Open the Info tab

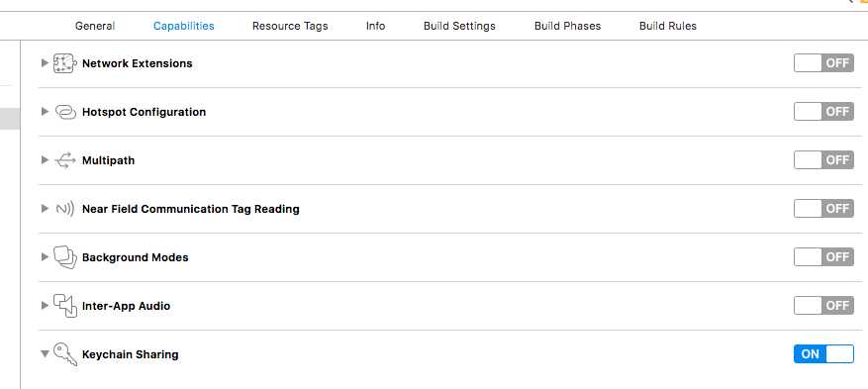(375, 26)
